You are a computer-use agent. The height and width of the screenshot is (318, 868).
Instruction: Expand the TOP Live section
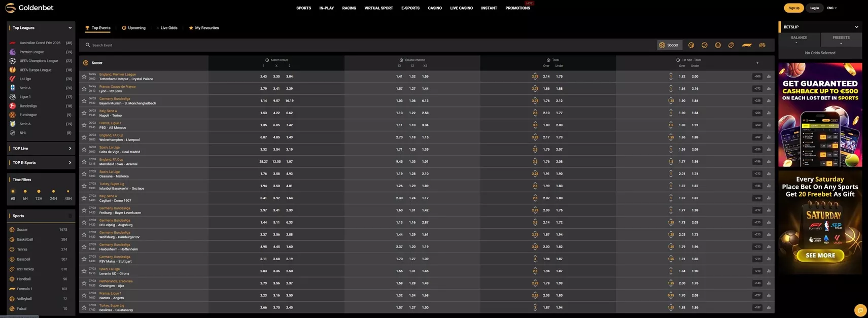tap(41, 149)
